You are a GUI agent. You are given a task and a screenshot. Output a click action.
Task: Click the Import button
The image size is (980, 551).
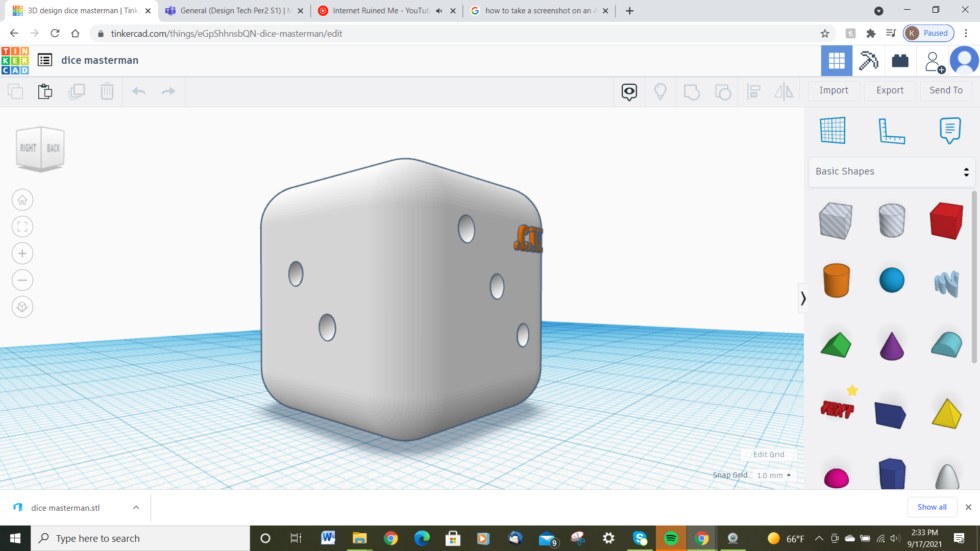pos(834,90)
